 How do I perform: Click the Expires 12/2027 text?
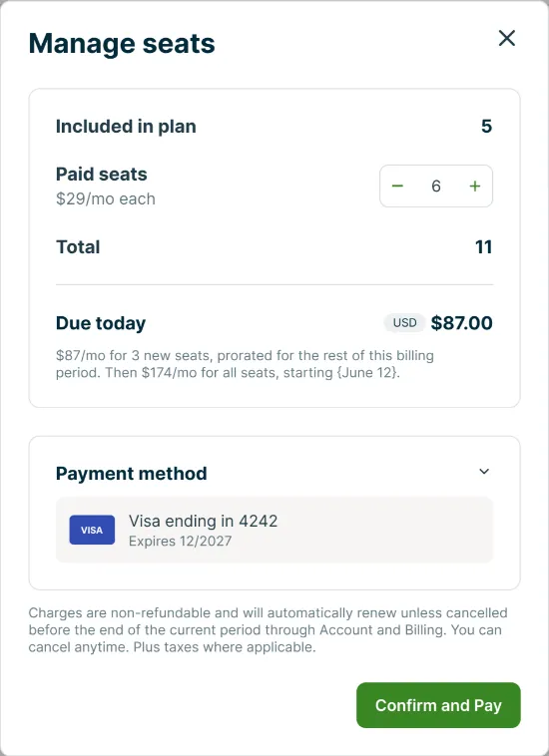pyautogui.click(x=180, y=541)
